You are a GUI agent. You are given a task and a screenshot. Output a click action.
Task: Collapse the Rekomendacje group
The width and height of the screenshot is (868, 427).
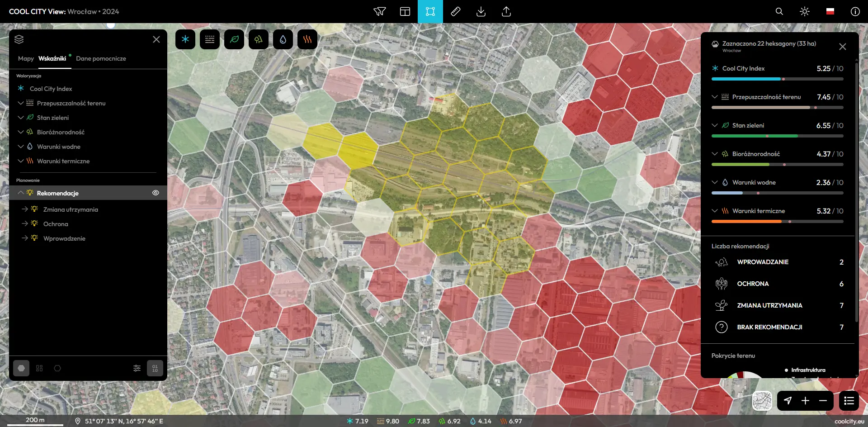(x=20, y=193)
